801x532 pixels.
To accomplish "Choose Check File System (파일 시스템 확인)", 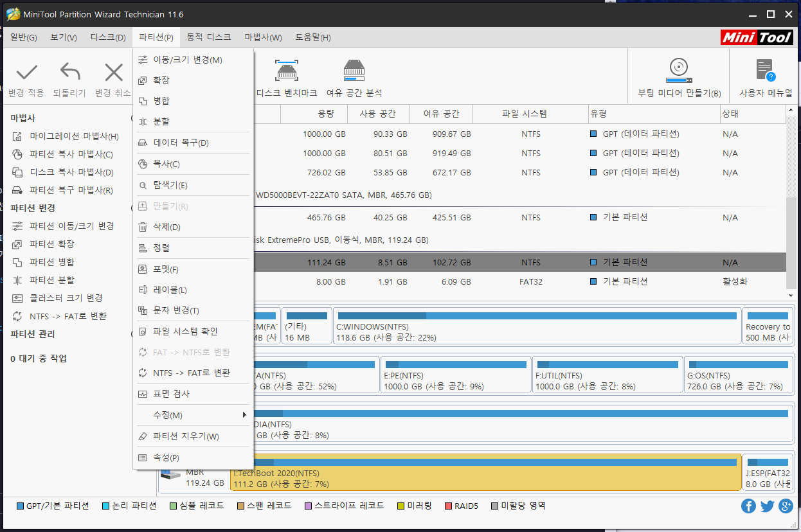I will tap(194, 332).
